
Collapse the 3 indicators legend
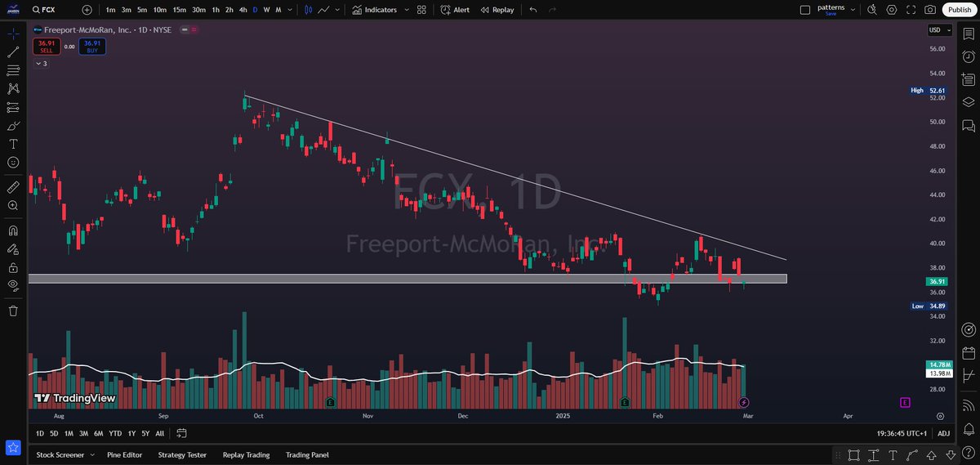(41, 63)
